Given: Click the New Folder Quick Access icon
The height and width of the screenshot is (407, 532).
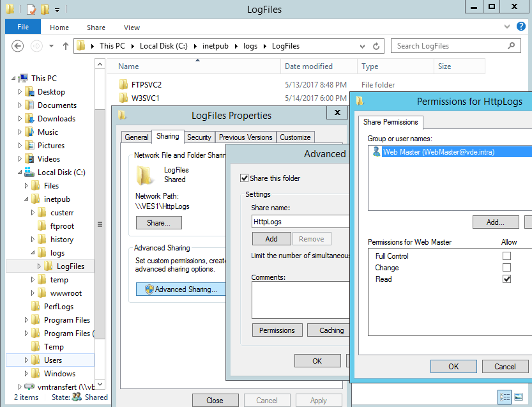Looking at the screenshot, I should (x=43, y=9).
